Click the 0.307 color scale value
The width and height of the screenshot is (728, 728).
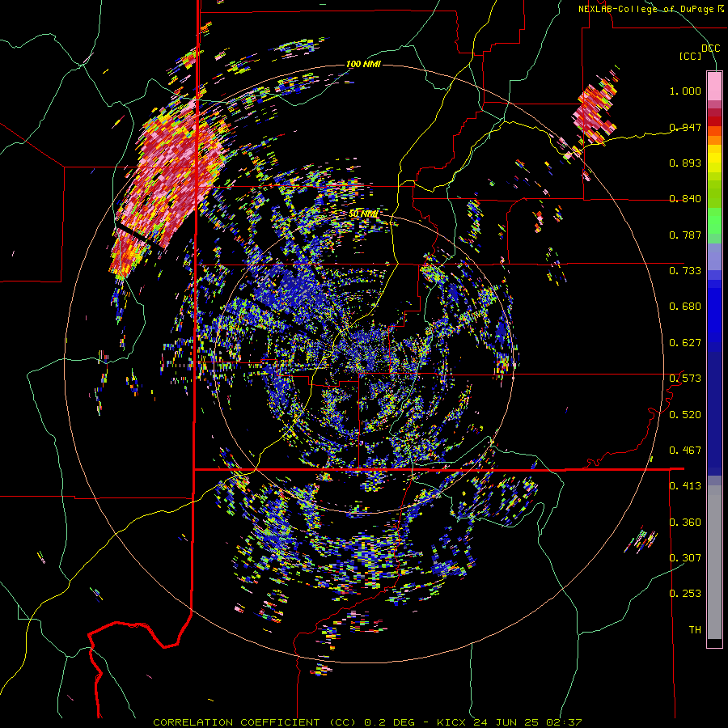coord(685,557)
